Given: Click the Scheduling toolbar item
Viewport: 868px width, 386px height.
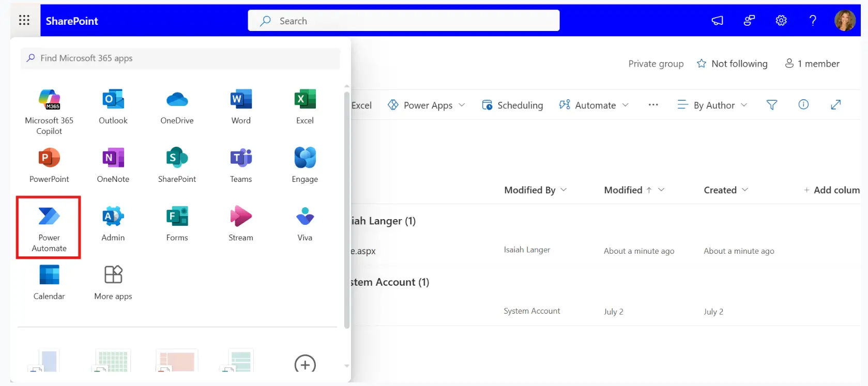Looking at the screenshot, I should tap(512, 105).
